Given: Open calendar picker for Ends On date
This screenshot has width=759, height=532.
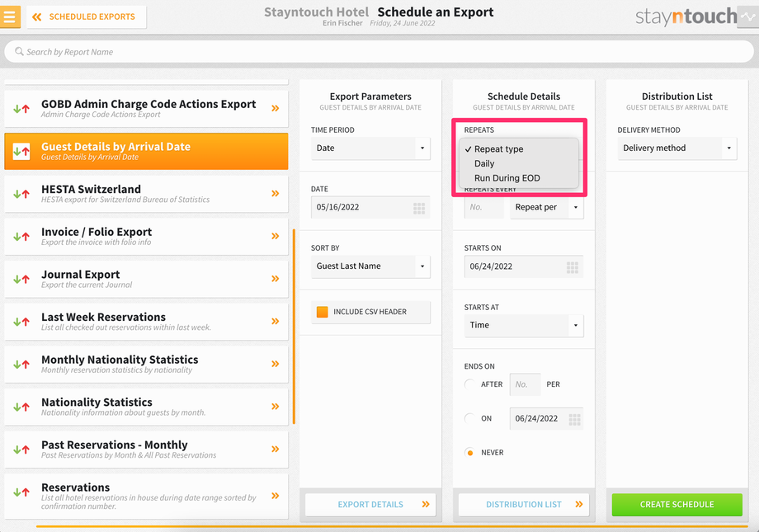Looking at the screenshot, I should click(x=574, y=419).
